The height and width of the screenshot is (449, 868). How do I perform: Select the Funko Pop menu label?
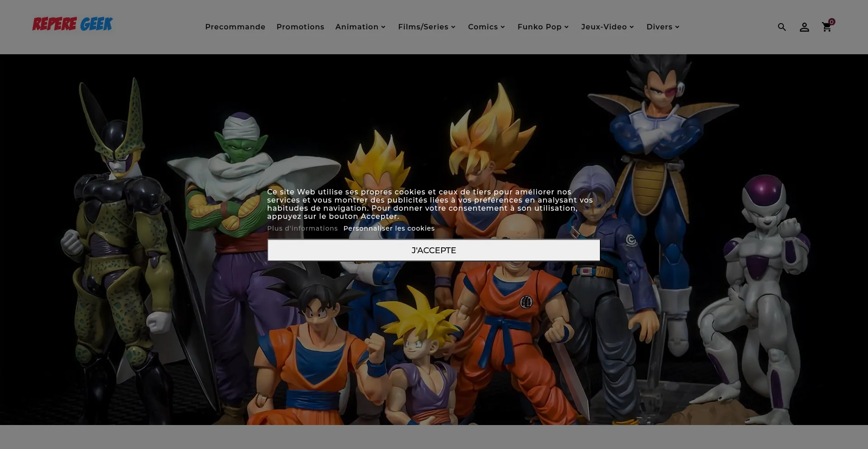539,27
